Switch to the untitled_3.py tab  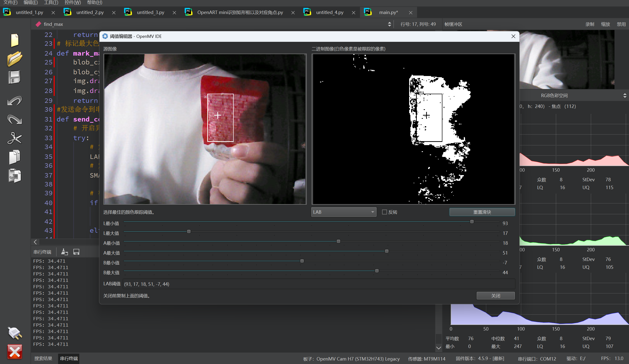(x=150, y=13)
